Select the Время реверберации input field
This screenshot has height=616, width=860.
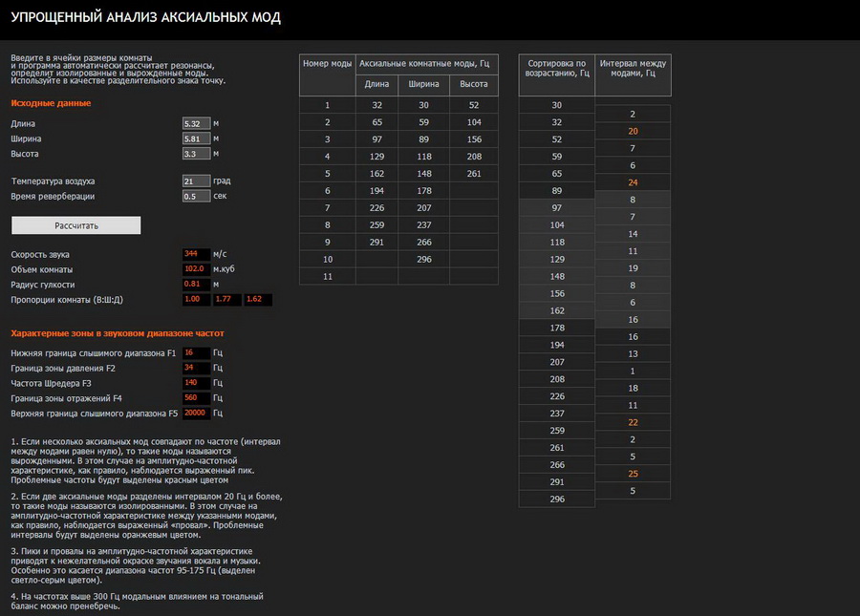(x=196, y=196)
